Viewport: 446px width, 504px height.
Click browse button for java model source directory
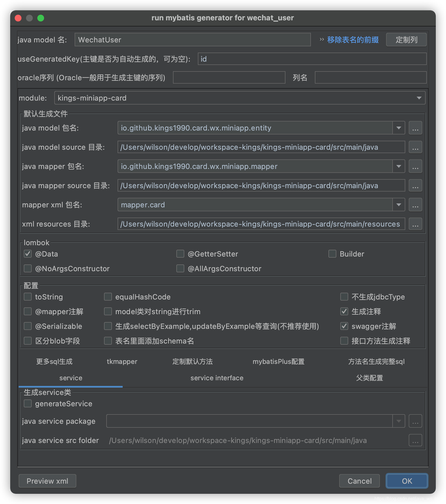tap(415, 147)
